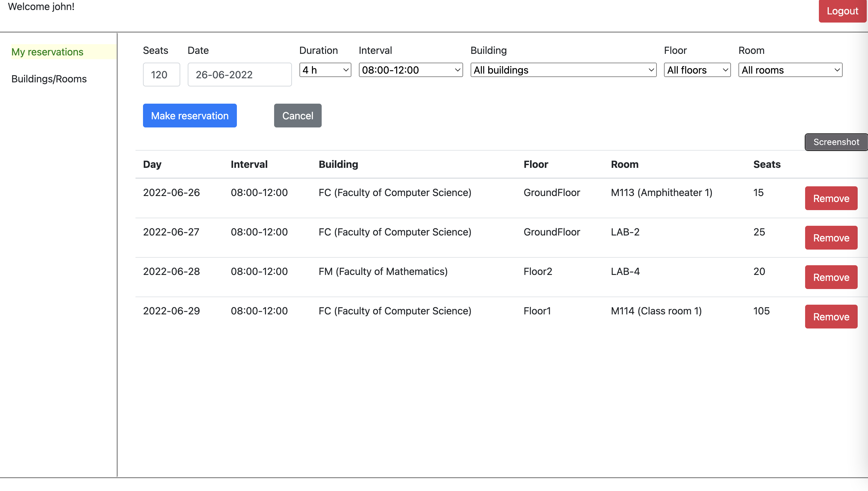Open the Building dropdown
This screenshot has width=868, height=491.
click(564, 70)
